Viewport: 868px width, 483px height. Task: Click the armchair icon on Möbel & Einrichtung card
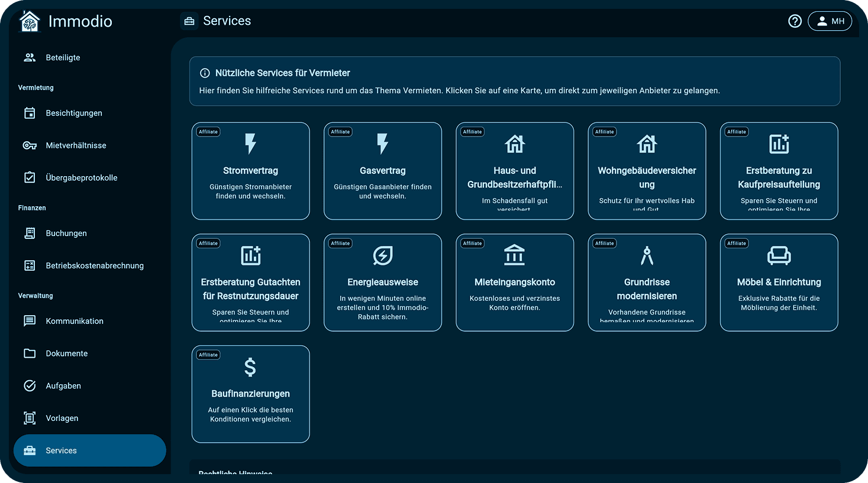tap(779, 255)
